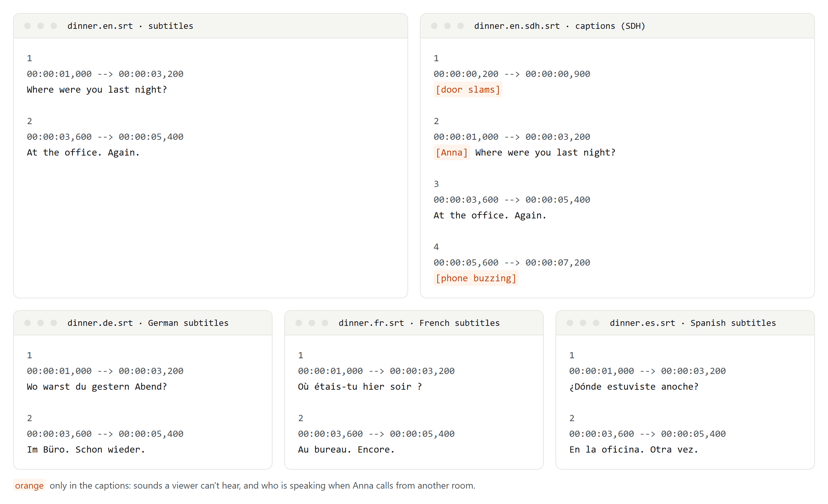This screenshot has height=504, width=828.
Task: Click the dinner.en.sdh.srt · captions (SDH) title
Action: pyautogui.click(x=559, y=26)
